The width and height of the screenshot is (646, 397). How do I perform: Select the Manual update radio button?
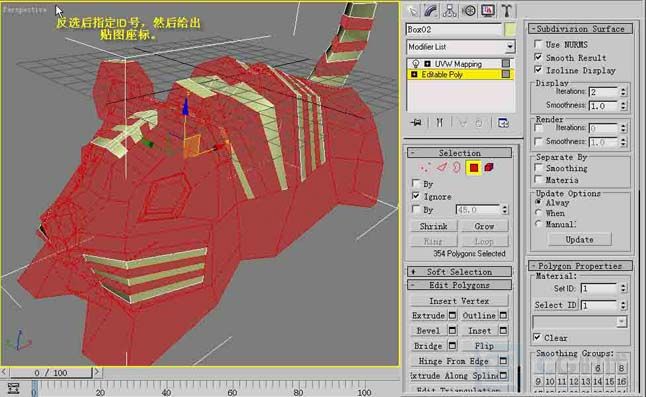538,224
